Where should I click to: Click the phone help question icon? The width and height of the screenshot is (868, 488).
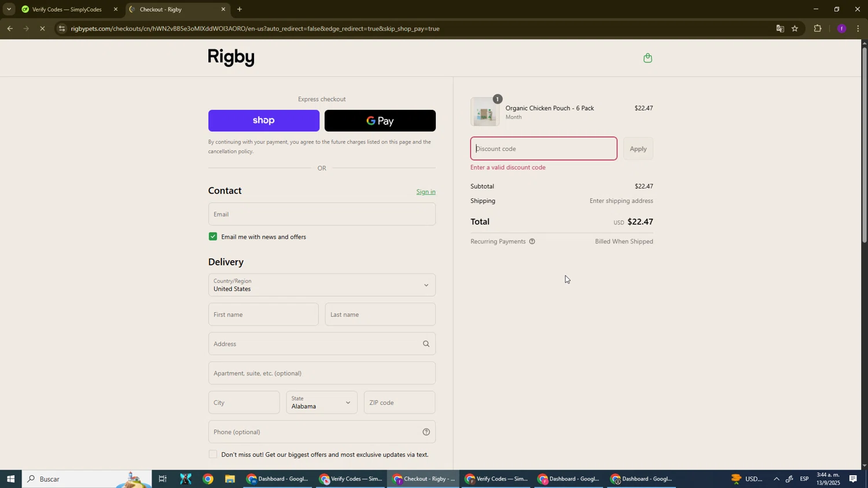(x=426, y=432)
